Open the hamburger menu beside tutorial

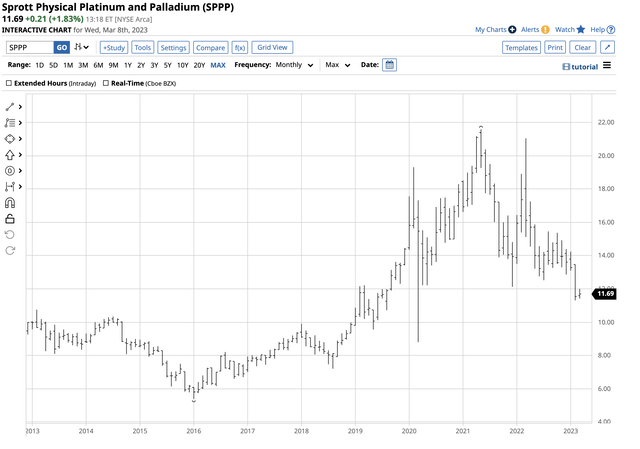(607, 65)
